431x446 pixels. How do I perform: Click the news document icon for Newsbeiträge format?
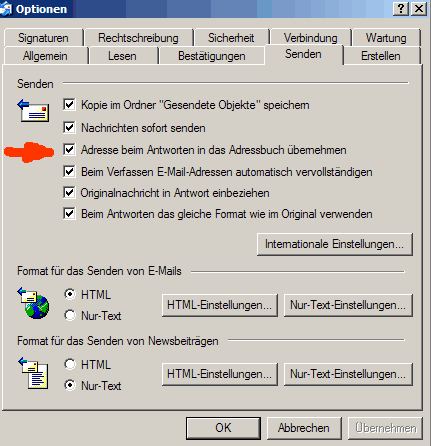[x=33, y=373]
